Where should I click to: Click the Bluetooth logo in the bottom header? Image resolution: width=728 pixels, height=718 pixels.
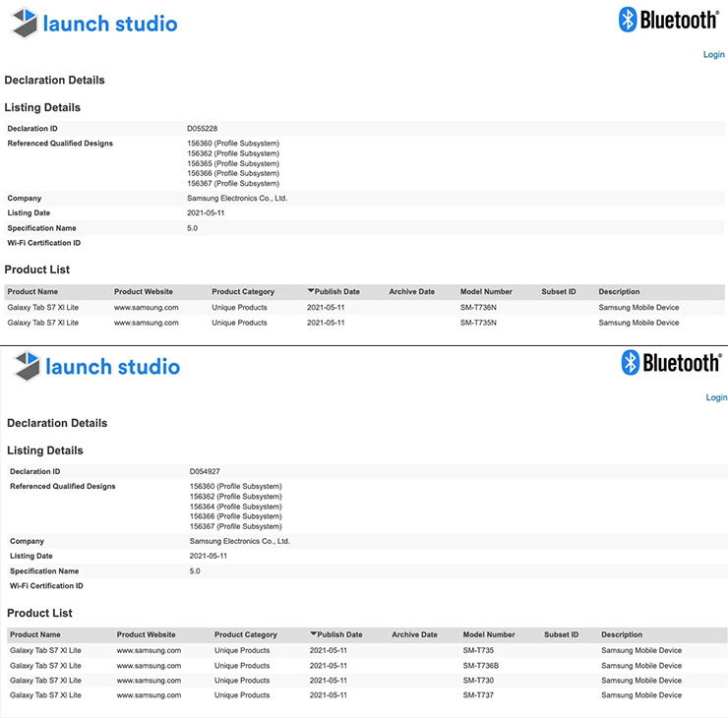(671, 363)
